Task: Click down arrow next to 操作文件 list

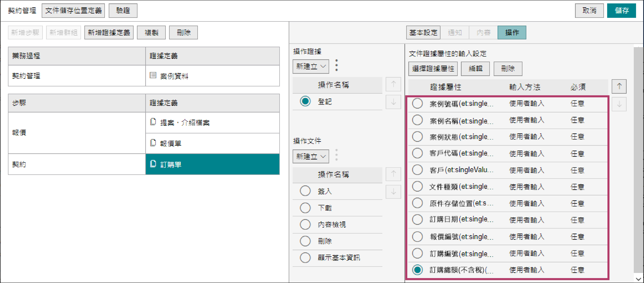Action: coord(393,192)
